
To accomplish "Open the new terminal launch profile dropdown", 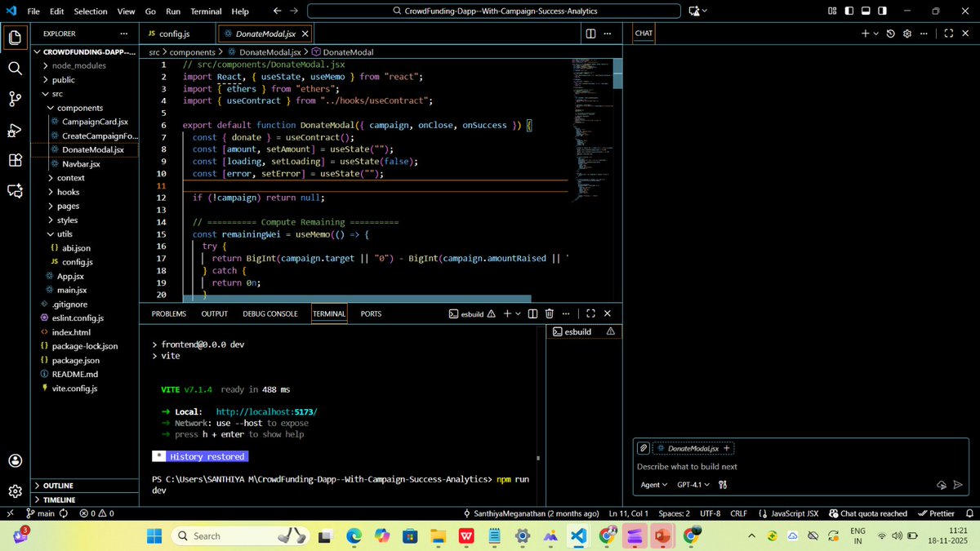I will [x=519, y=313].
